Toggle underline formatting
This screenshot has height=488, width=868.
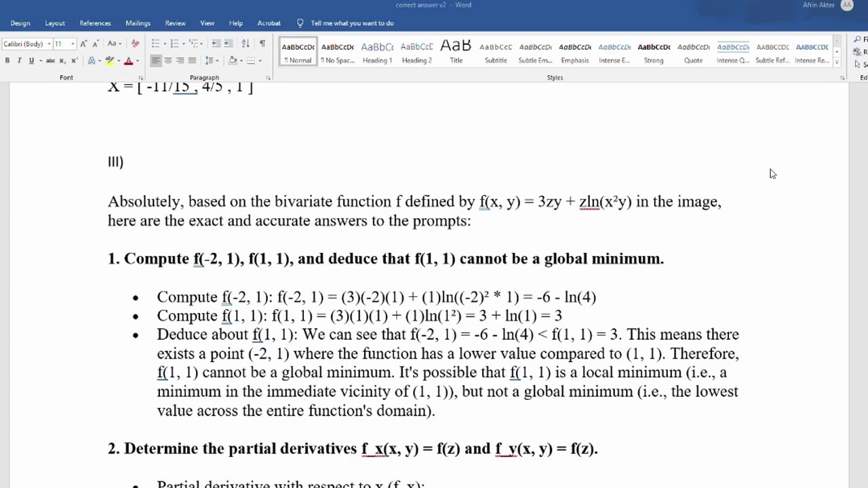tap(31, 61)
